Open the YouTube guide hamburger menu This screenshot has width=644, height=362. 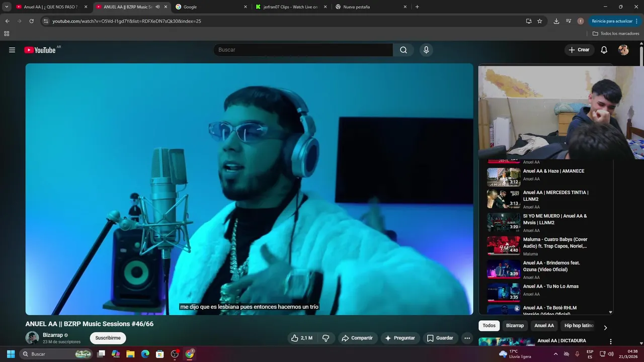(12, 50)
